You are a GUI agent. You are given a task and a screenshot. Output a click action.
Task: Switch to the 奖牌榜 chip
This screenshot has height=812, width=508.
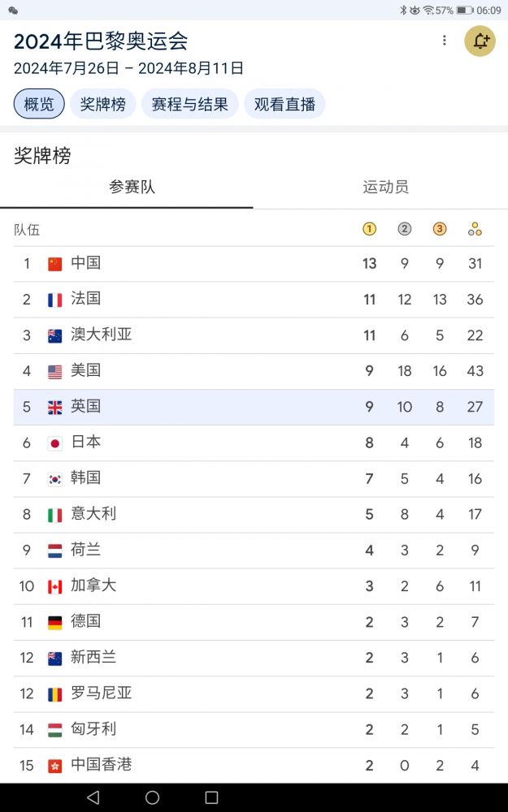point(102,104)
